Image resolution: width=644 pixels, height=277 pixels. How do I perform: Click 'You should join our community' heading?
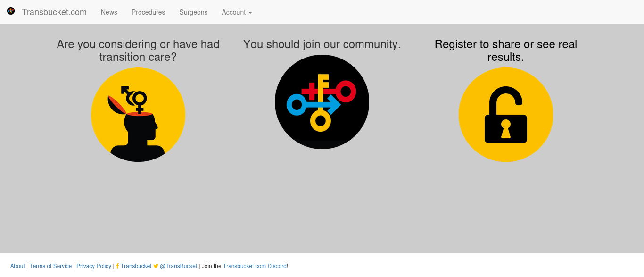(x=322, y=44)
